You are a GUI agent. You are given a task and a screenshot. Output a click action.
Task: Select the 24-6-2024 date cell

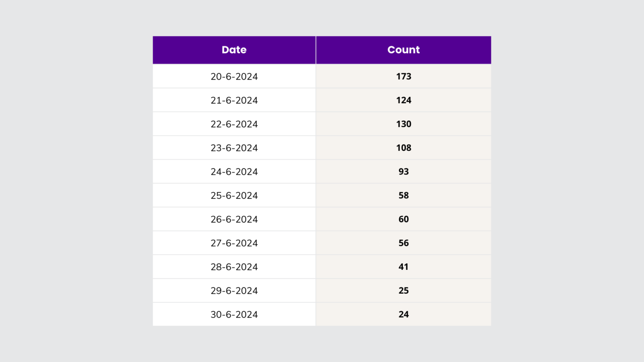[x=234, y=172]
